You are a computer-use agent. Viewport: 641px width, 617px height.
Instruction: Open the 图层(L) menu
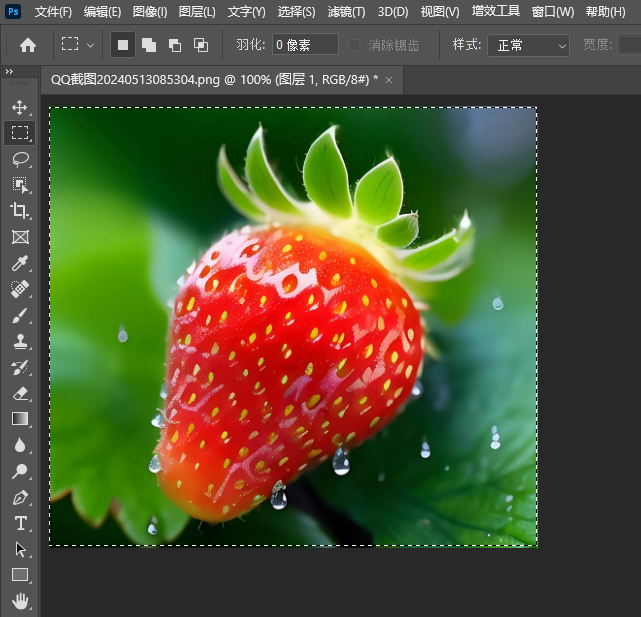point(197,12)
